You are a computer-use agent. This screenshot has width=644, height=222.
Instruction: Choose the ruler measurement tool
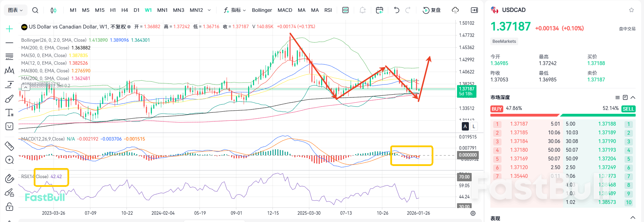click(9, 146)
